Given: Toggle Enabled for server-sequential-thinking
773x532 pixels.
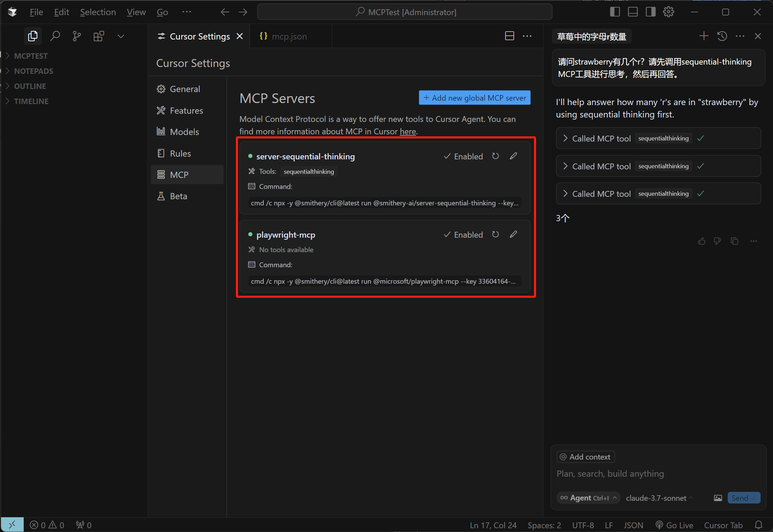Looking at the screenshot, I should pos(463,156).
